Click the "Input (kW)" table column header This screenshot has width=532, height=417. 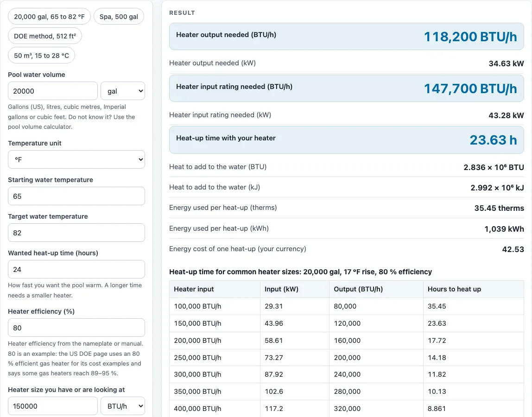[281, 289]
